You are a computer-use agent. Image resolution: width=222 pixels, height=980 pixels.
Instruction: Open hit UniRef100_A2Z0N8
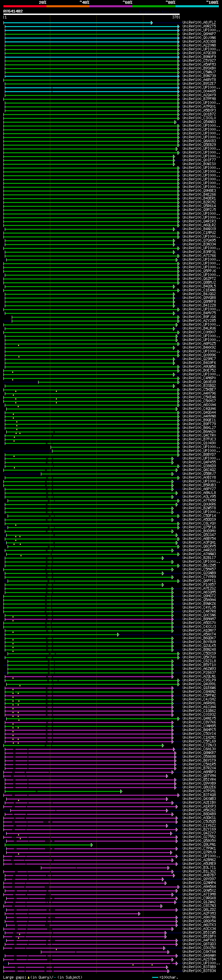point(199,45)
